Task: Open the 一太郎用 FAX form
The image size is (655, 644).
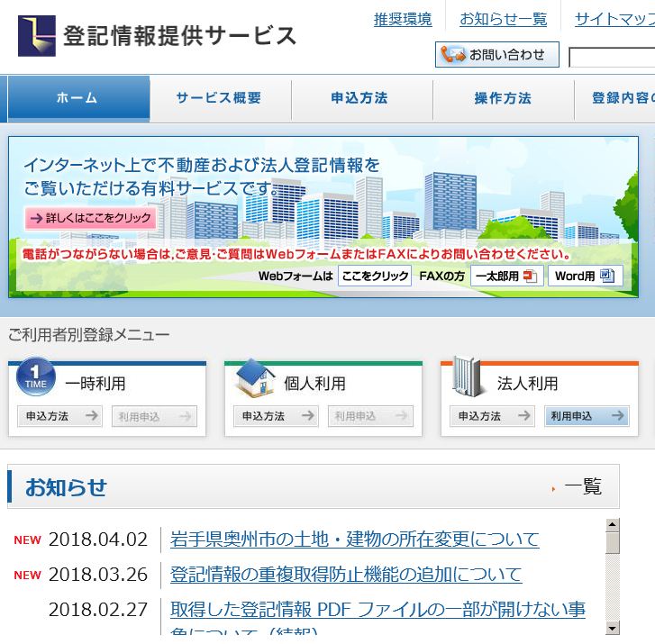Action: click(x=506, y=277)
